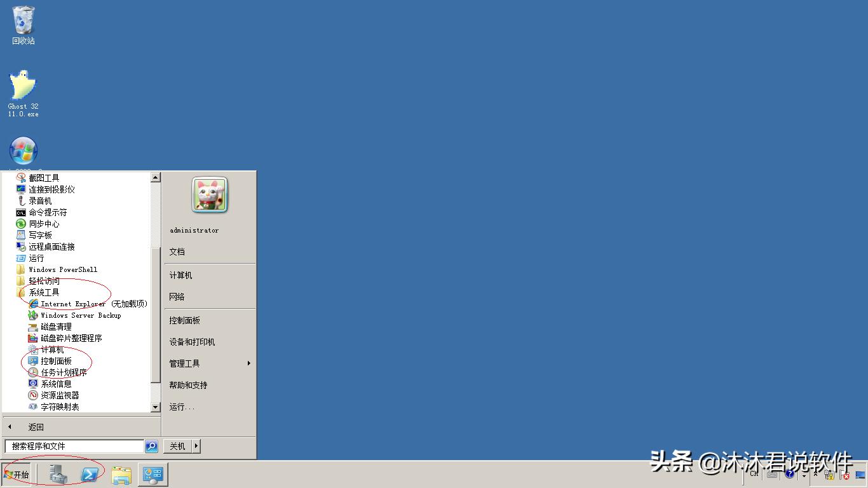Image resolution: width=868 pixels, height=488 pixels.
Task: Open the 管理工具 submenu
Action: [x=184, y=363]
